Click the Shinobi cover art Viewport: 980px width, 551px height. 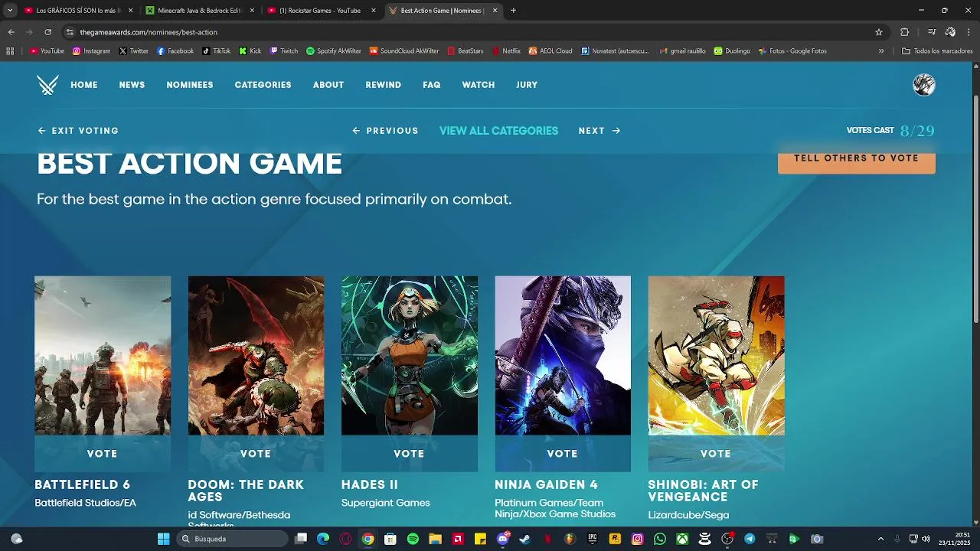(717, 356)
